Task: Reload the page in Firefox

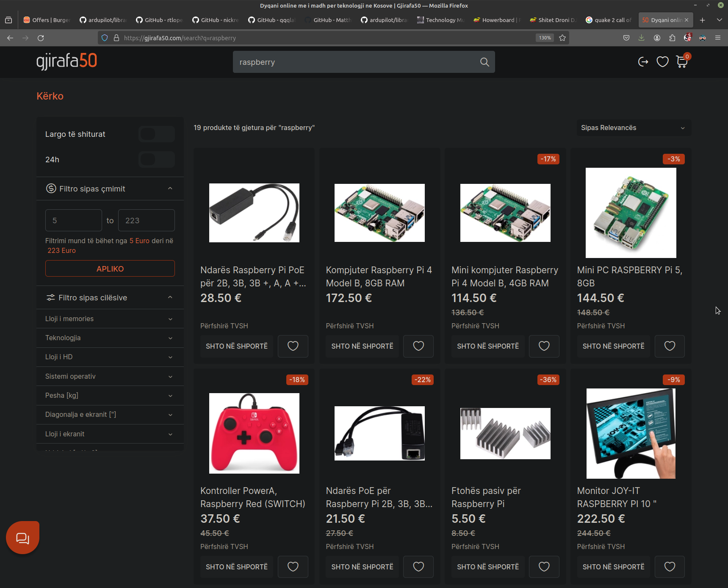Action: [41, 38]
